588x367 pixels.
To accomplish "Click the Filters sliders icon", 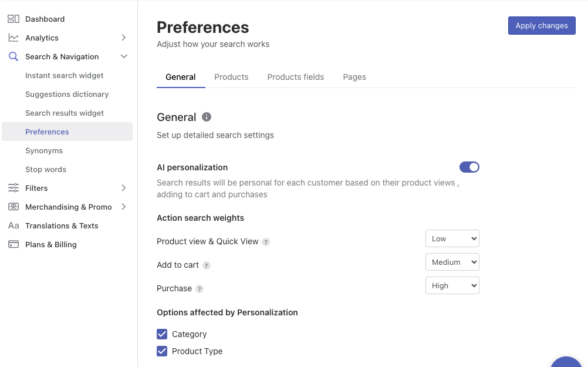I will 13,188.
